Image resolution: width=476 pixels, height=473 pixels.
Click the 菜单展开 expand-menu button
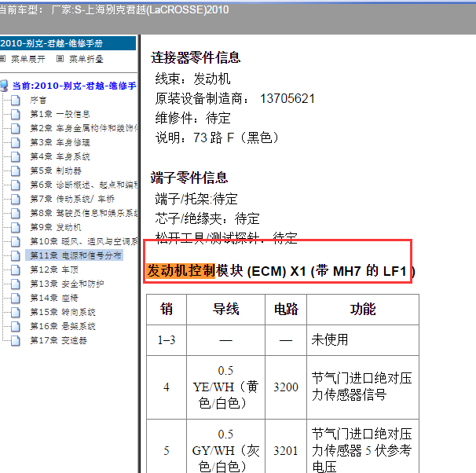point(28,59)
